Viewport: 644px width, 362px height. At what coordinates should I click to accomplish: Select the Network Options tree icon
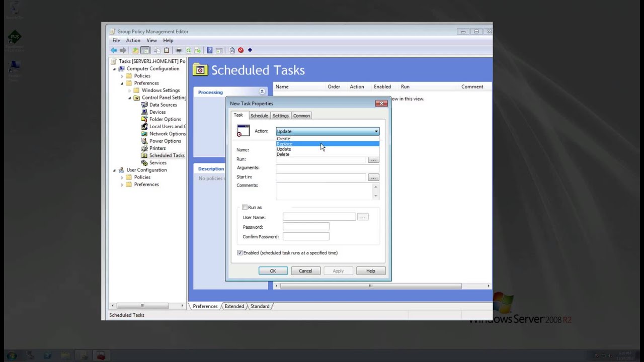[x=144, y=134]
